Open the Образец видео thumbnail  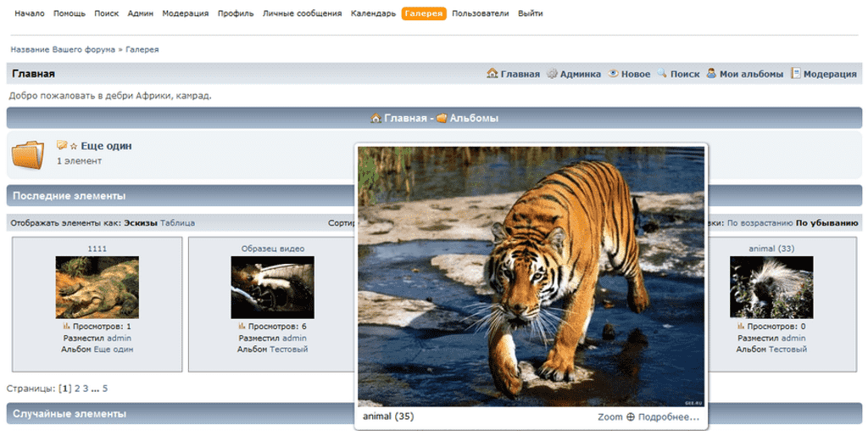click(272, 287)
